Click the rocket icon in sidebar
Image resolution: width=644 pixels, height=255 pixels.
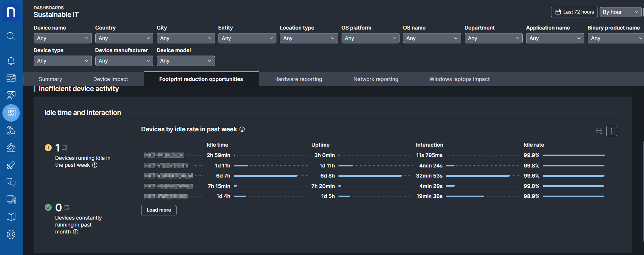pos(11,165)
